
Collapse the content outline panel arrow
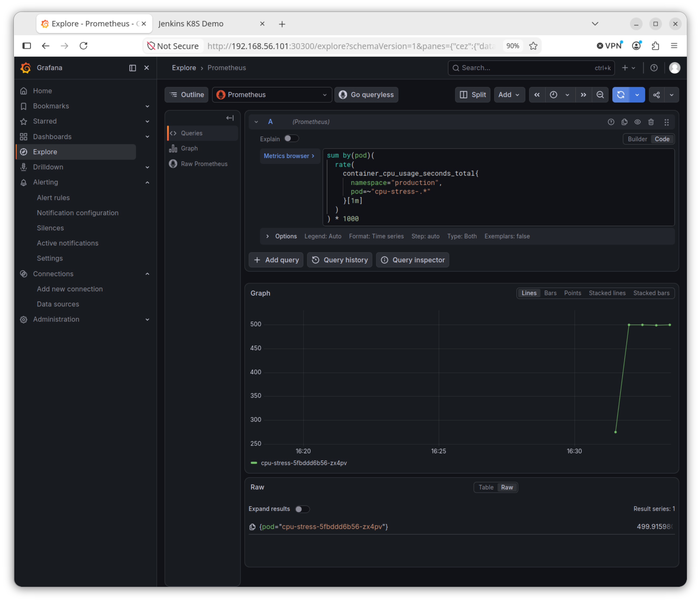pyautogui.click(x=230, y=118)
